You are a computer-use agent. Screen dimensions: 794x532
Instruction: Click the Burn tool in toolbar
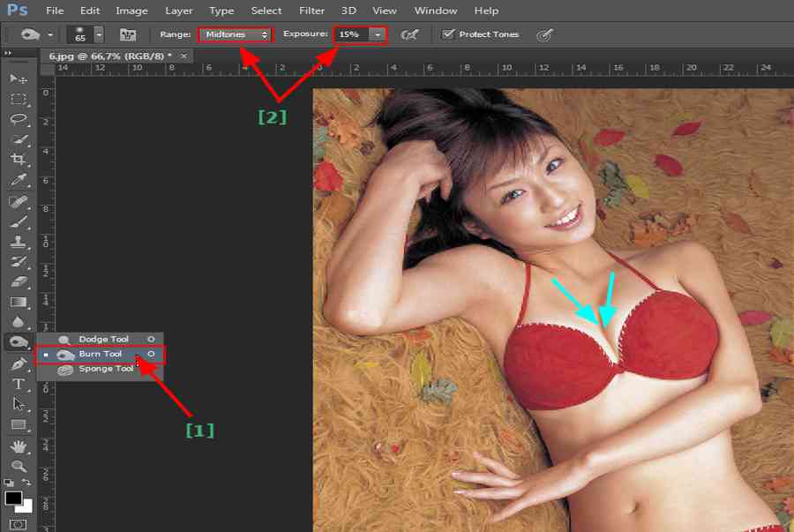pos(19,342)
